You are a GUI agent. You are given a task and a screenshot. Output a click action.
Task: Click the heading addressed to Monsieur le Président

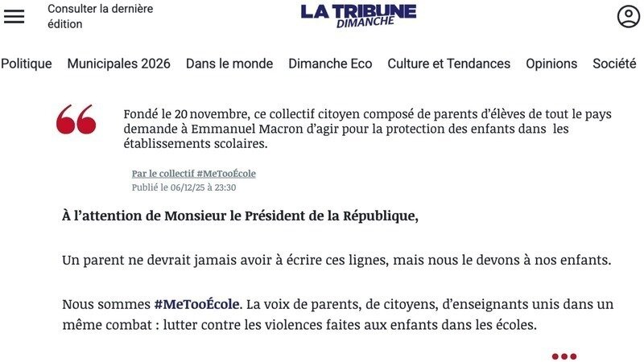pyautogui.click(x=240, y=216)
